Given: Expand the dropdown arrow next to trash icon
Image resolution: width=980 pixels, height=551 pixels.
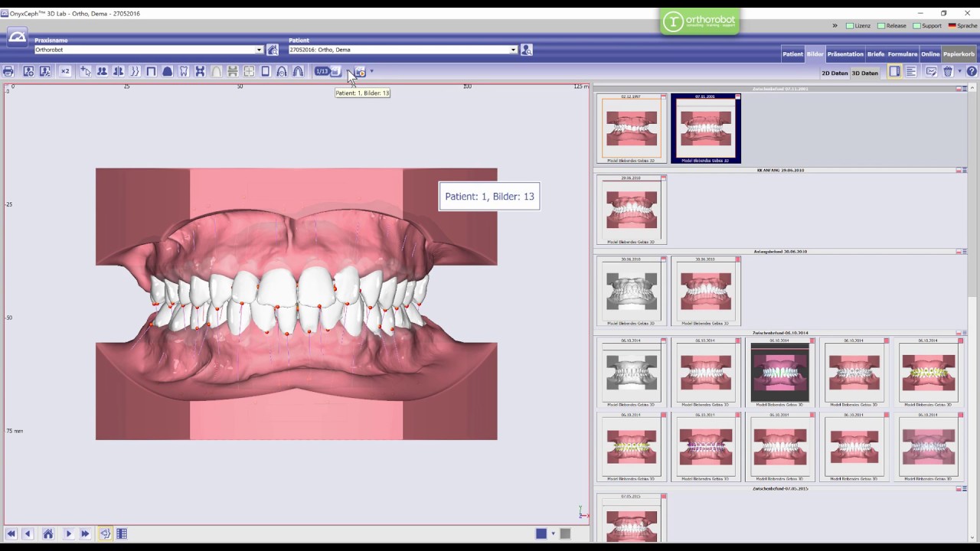Looking at the screenshot, I should pyautogui.click(x=959, y=71).
